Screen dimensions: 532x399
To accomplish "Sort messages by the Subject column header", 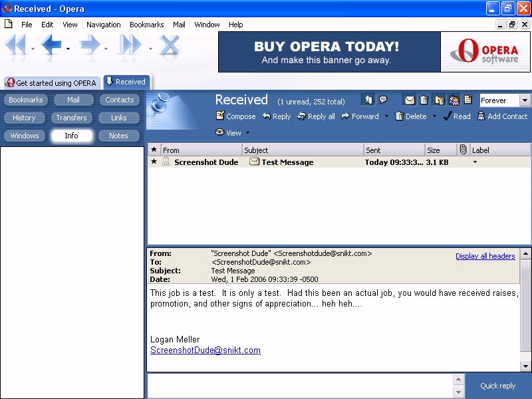I will 303,150.
